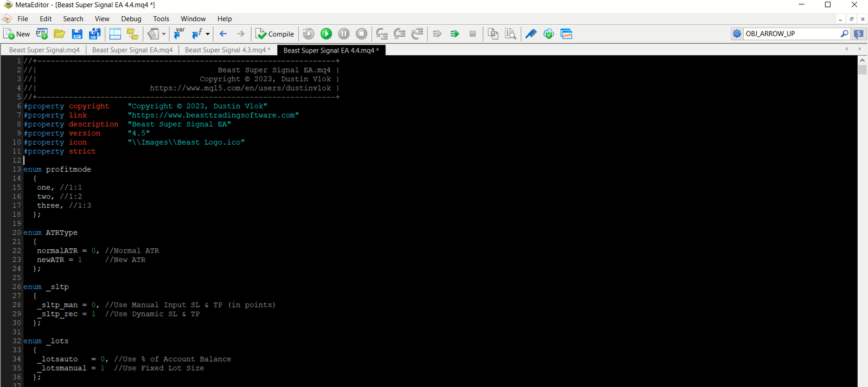
Task: Click the Step Into icon
Action: pos(382,34)
